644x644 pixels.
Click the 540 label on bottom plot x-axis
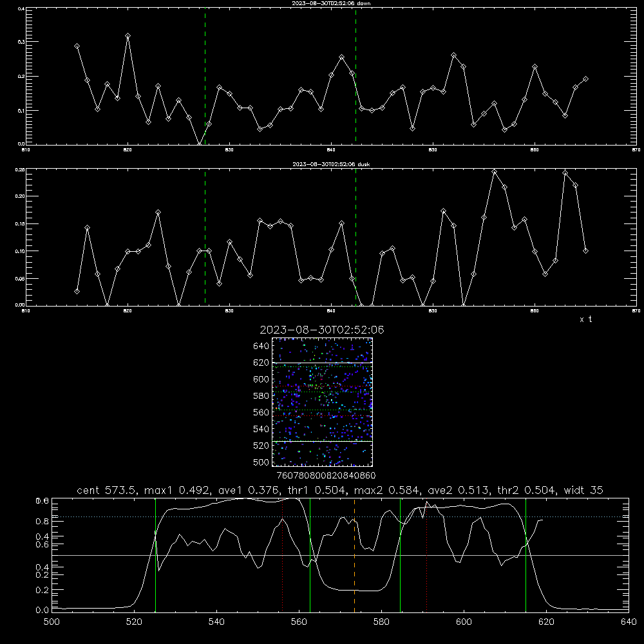[x=216, y=622]
